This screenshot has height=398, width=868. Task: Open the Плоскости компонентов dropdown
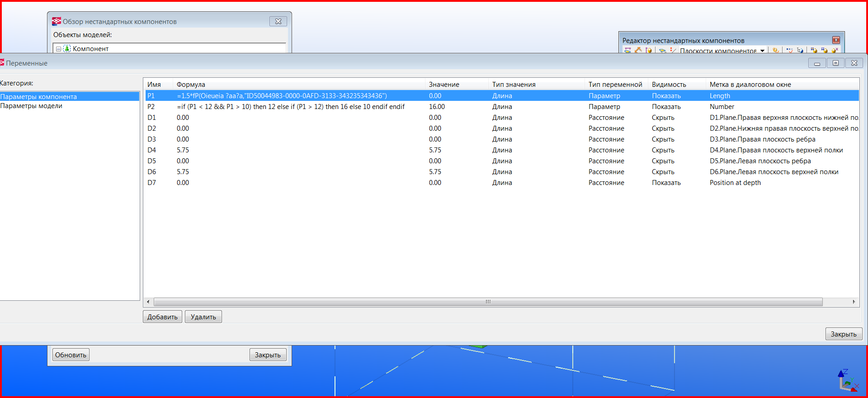pyautogui.click(x=762, y=51)
